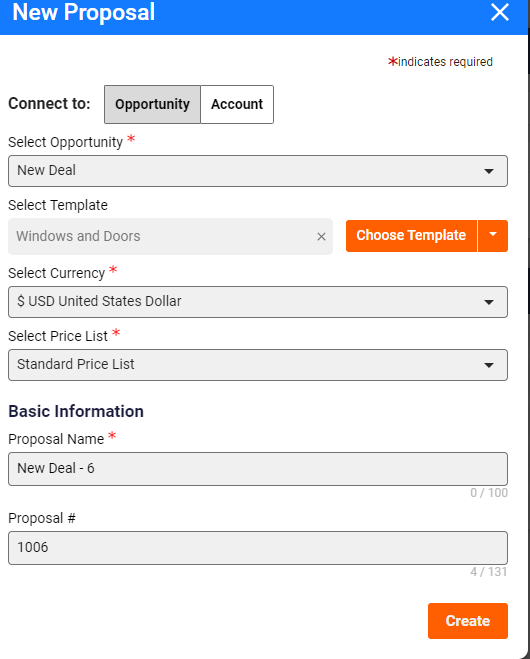Open the Choose Template split-button arrow
The width and height of the screenshot is (530, 659).
(493, 236)
